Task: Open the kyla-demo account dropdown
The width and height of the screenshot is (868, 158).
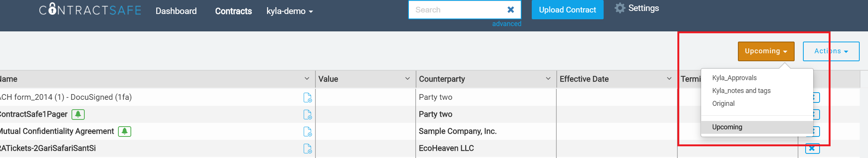Action: (290, 11)
